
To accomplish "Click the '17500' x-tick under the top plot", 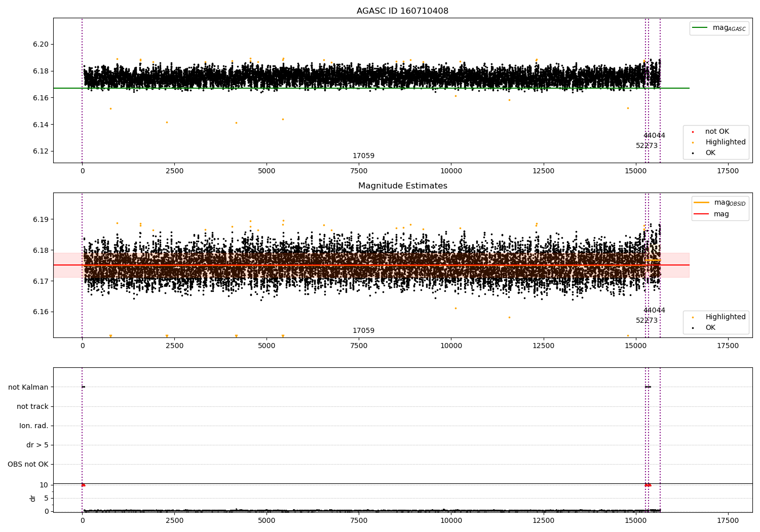I will (728, 171).
